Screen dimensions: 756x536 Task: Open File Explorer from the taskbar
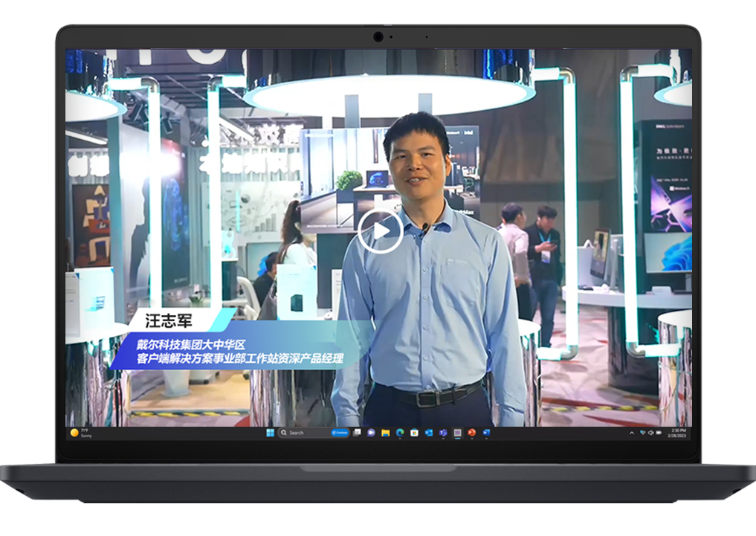pyautogui.click(x=386, y=433)
